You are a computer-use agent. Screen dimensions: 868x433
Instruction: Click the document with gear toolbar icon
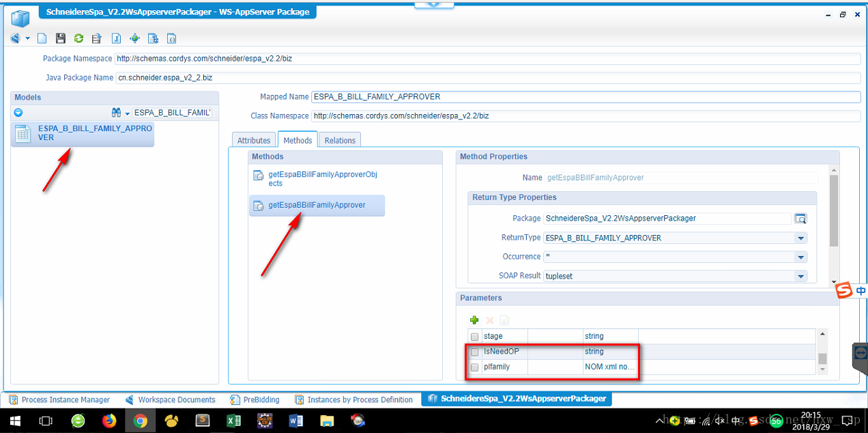(x=154, y=38)
